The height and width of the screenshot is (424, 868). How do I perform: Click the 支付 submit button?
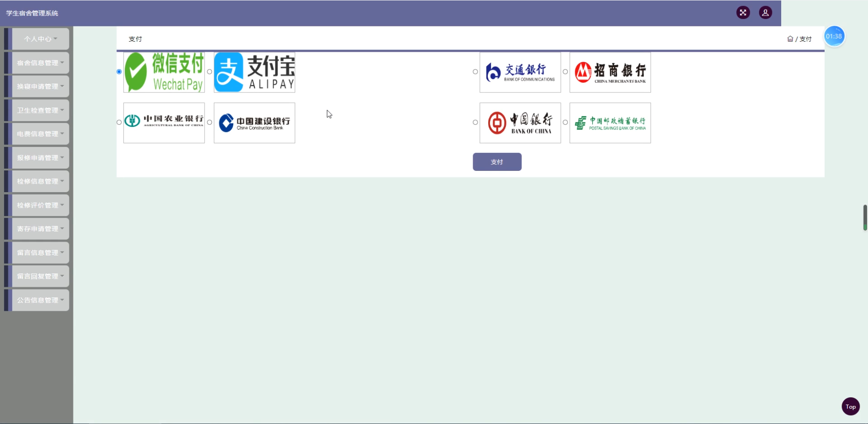click(x=497, y=162)
